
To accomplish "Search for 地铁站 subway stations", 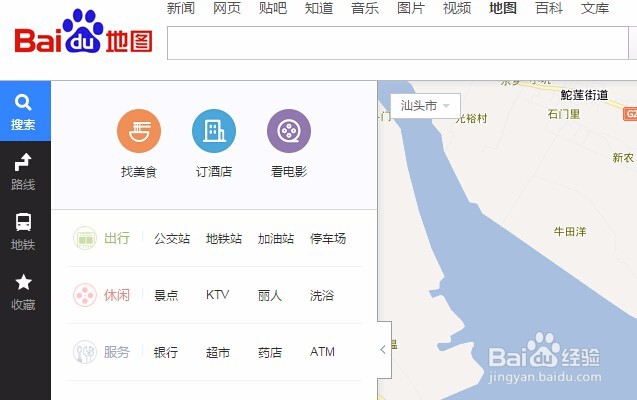I will point(224,238).
